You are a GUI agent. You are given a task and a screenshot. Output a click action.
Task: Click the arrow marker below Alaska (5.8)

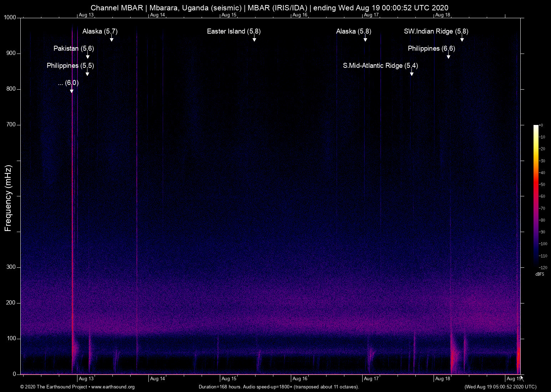pyautogui.click(x=365, y=39)
